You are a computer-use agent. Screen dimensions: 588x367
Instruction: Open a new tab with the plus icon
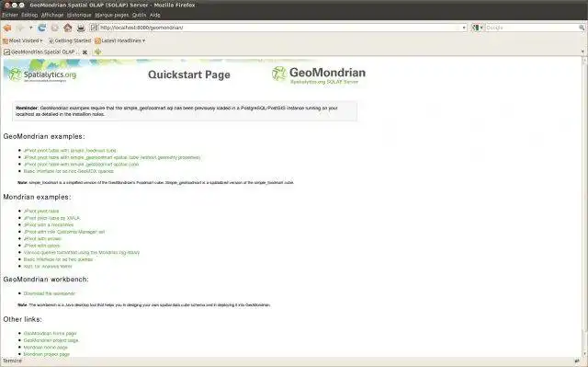[98, 52]
